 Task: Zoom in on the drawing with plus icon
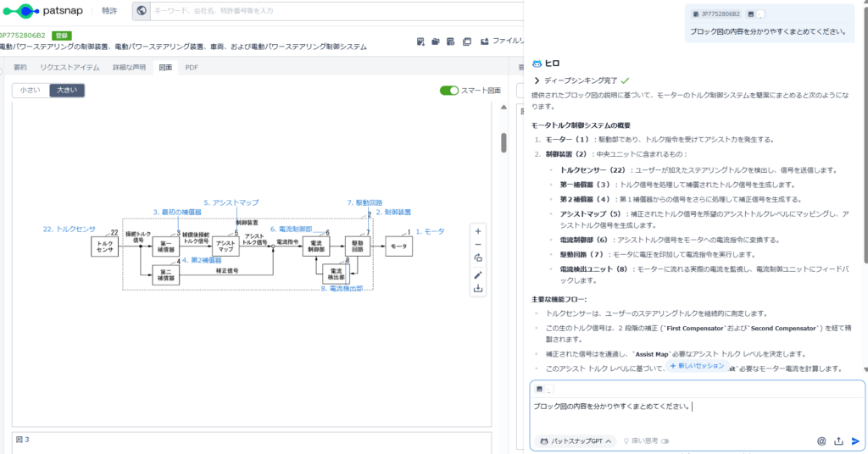[x=478, y=230]
